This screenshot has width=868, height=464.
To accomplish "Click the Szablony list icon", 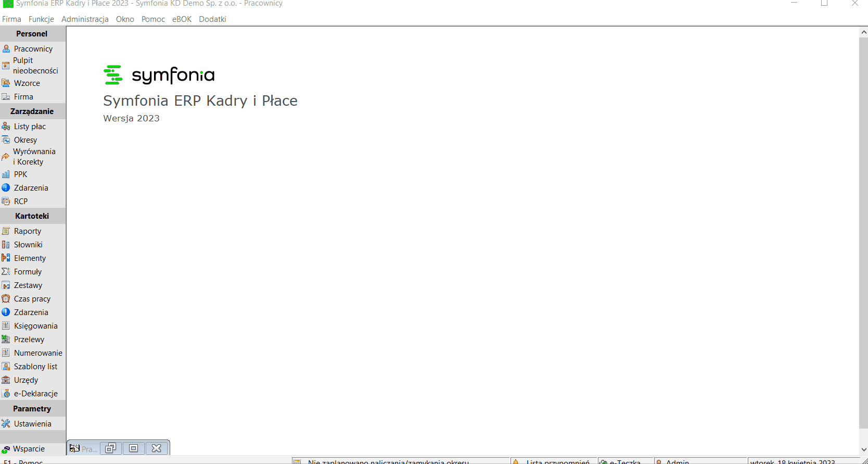I will 6,366.
